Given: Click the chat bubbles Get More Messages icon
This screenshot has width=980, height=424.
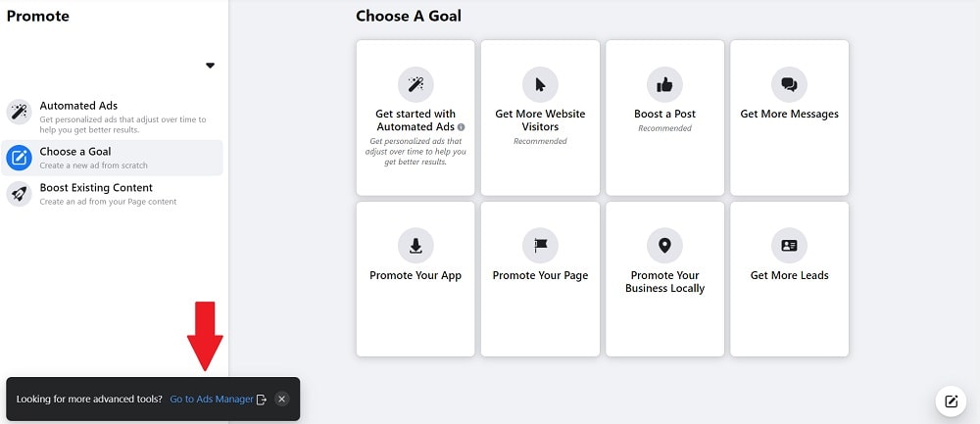Looking at the screenshot, I should tap(789, 84).
